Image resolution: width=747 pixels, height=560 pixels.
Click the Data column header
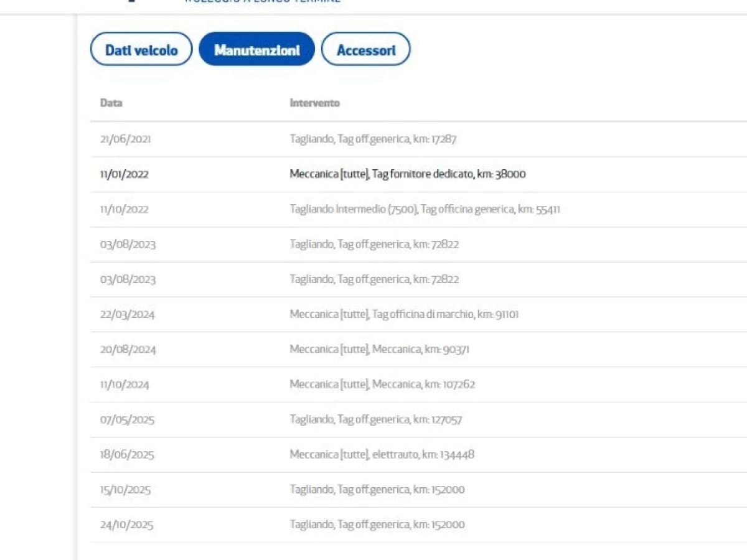point(111,103)
